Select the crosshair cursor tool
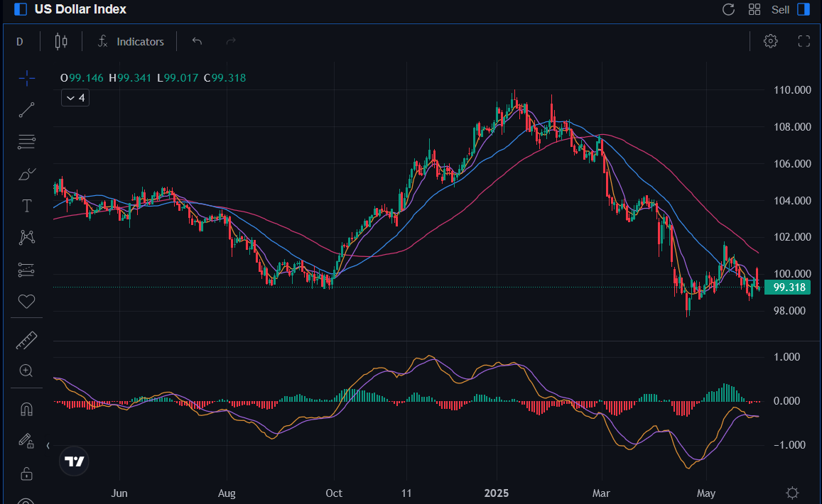The height and width of the screenshot is (504, 822). pyautogui.click(x=27, y=79)
